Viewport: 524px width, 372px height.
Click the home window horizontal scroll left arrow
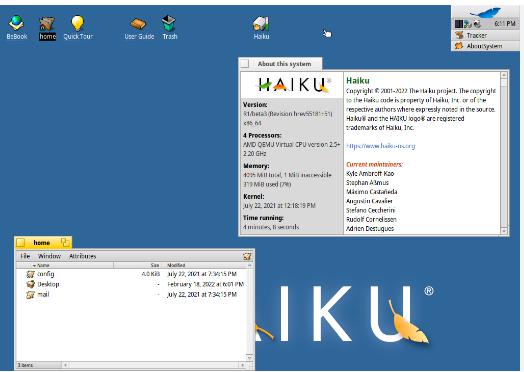click(65, 365)
